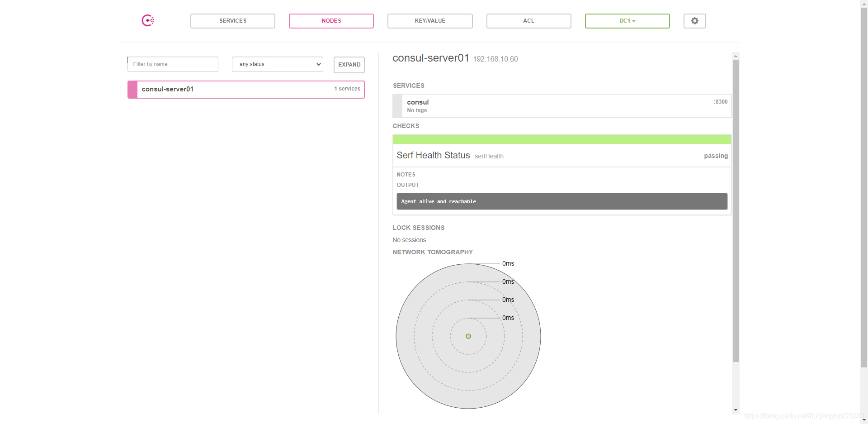The width and height of the screenshot is (868, 424).
Task: Click the EXPAND button
Action: (349, 65)
